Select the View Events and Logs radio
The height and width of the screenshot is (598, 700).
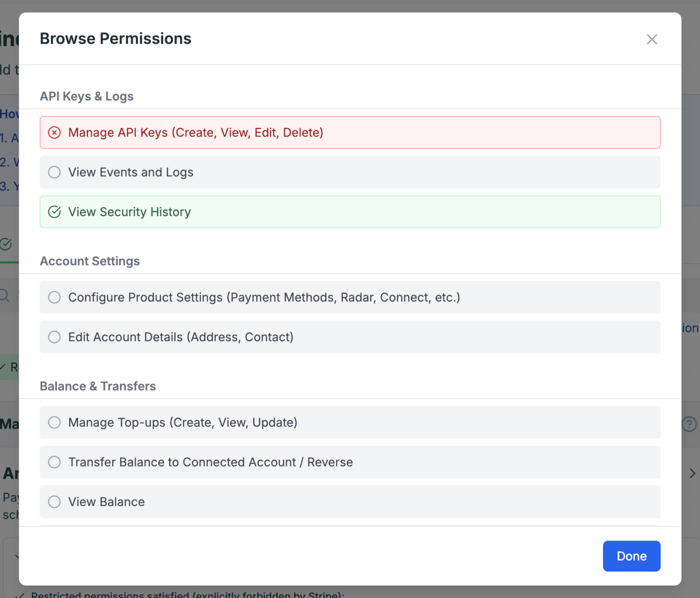point(54,172)
